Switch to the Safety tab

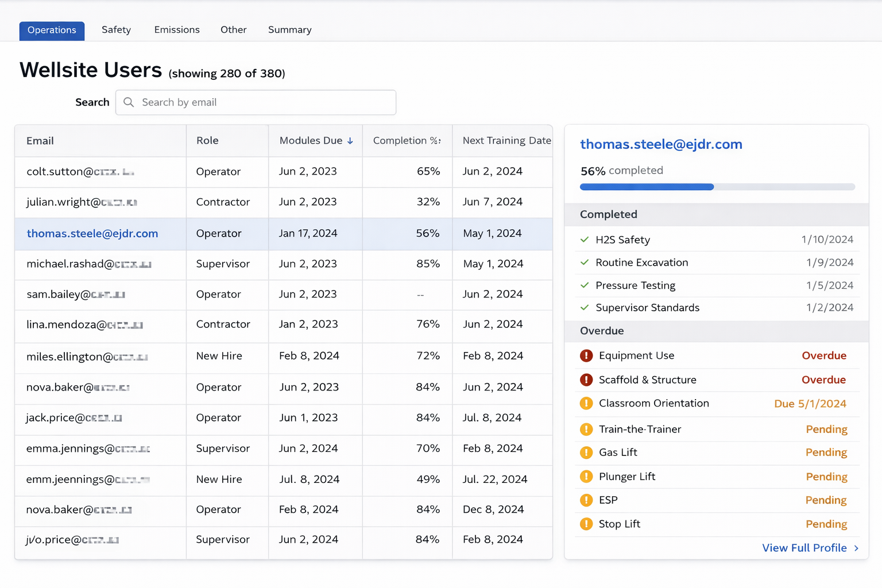tap(116, 30)
